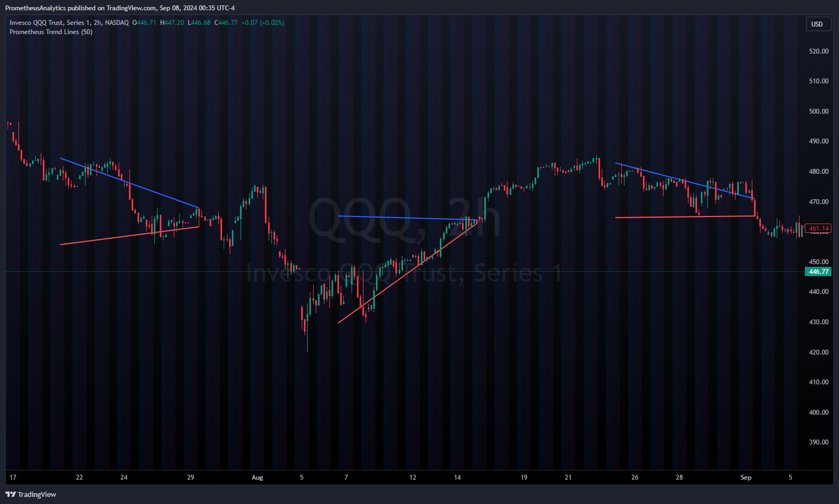Click the 440.00 price axis label
Image resolution: width=839 pixels, height=504 pixels.
click(818, 292)
